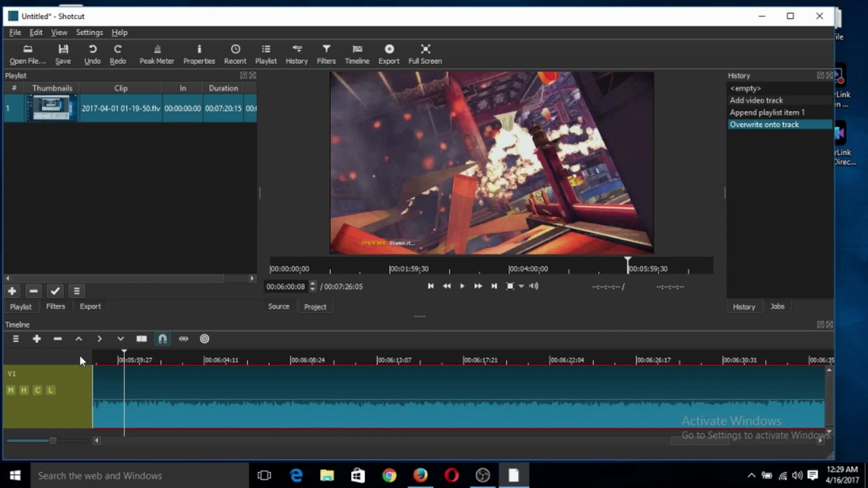This screenshot has height=488, width=868.
Task: Open the Settings menu
Action: 89,33
